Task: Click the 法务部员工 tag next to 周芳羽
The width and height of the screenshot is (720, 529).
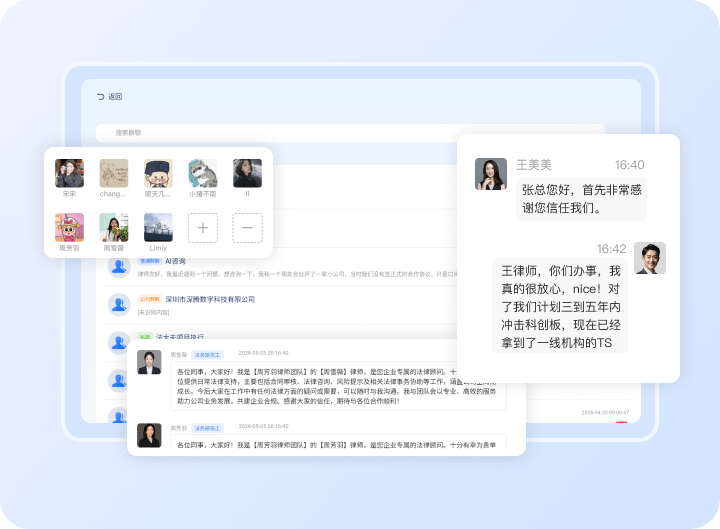Action: pyautogui.click(x=207, y=428)
